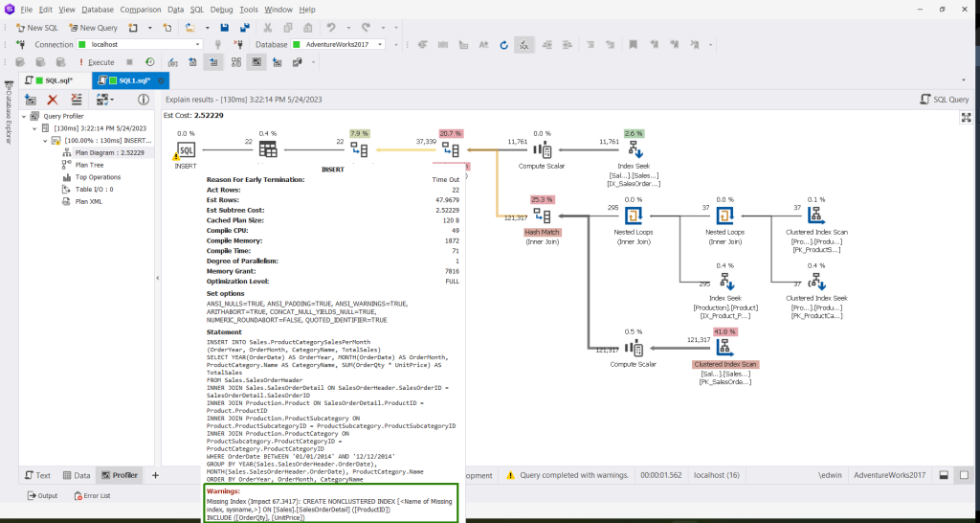Collapse the Query Profiler tree node

(x=24, y=116)
